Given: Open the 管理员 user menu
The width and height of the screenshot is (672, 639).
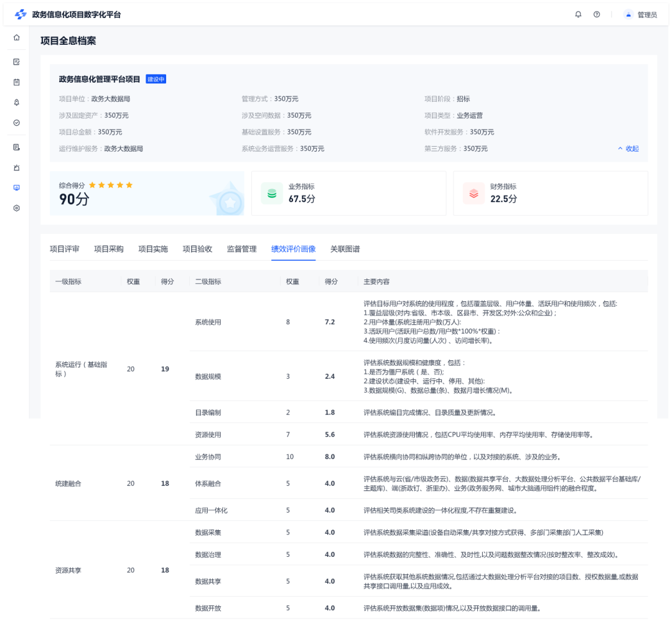Looking at the screenshot, I should (640, 14).
